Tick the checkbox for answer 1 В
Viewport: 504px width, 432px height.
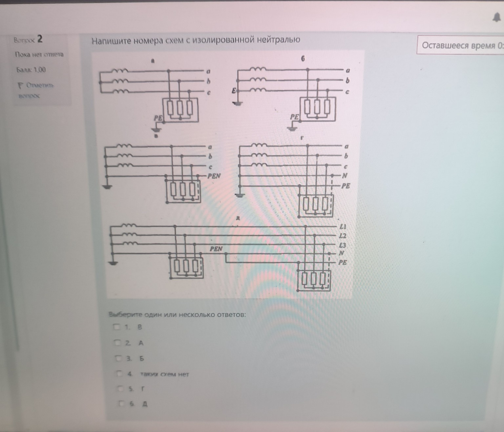tap(116, 327)
